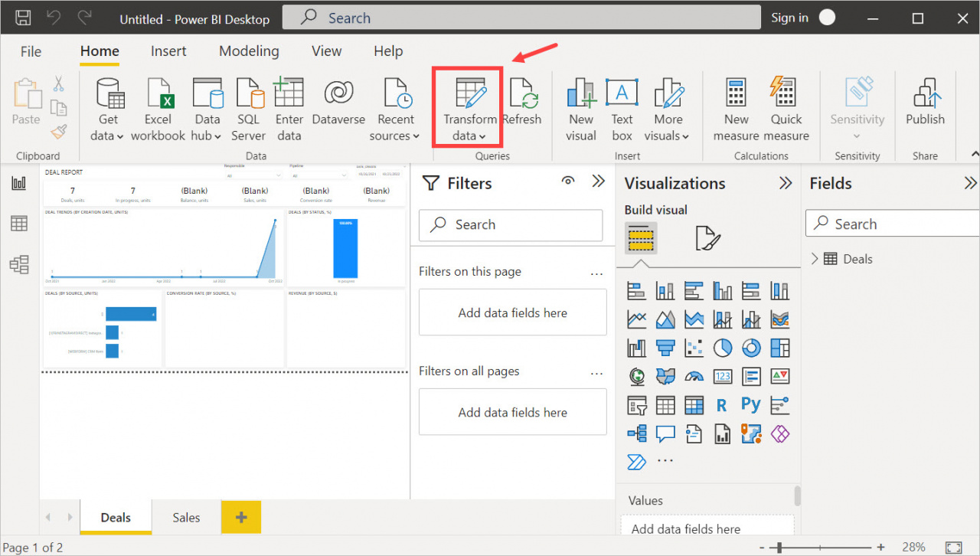980x556 pixels.
Task: Collapse the Fields pane
Action: pos(971,183)
